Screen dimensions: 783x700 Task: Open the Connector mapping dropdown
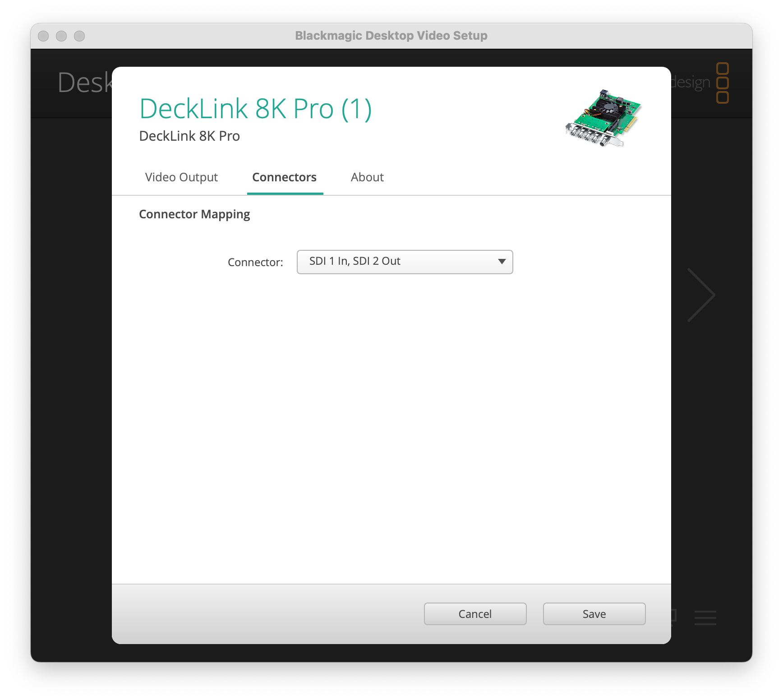pyautogui.click(x=405, y=262)
